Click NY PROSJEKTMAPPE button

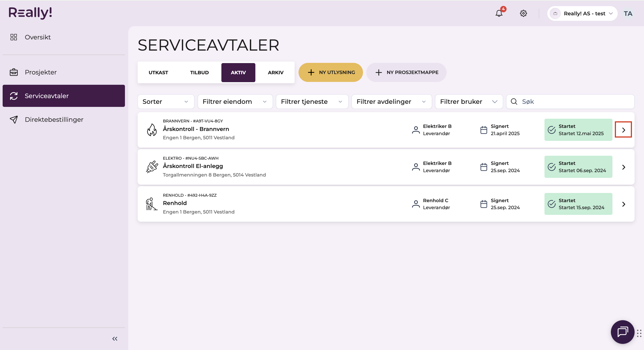(x=406, y=72)
